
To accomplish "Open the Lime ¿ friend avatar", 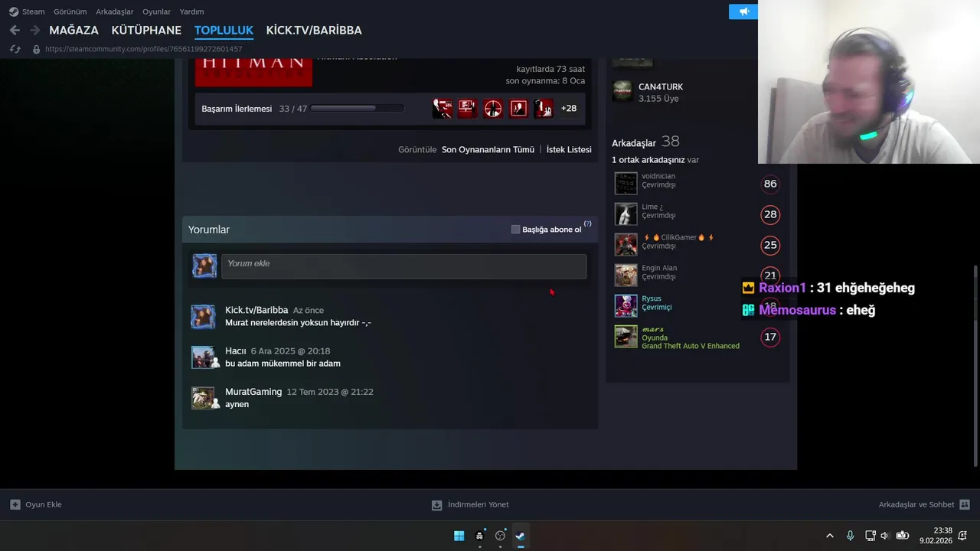I will (626, 214).
